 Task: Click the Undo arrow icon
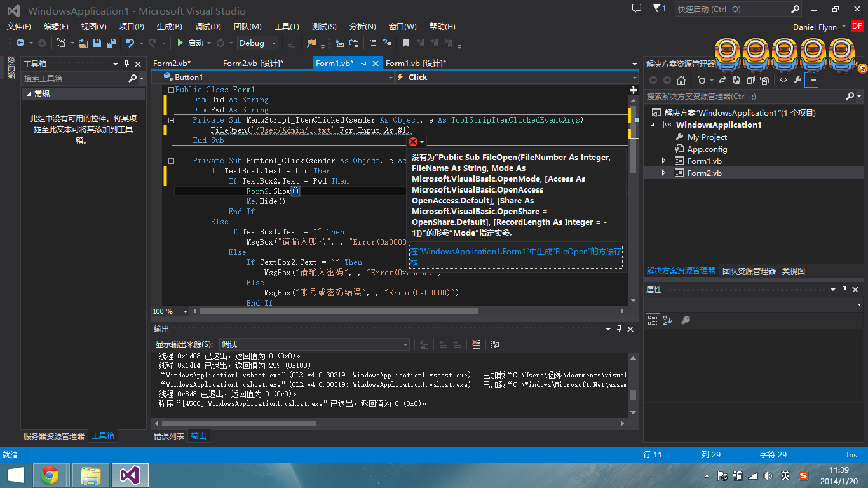point(130,43)
